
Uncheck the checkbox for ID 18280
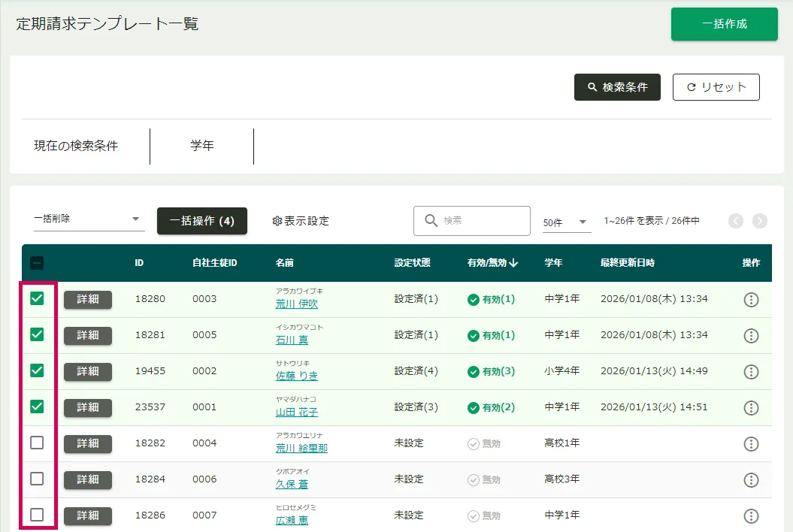(37, 298)
